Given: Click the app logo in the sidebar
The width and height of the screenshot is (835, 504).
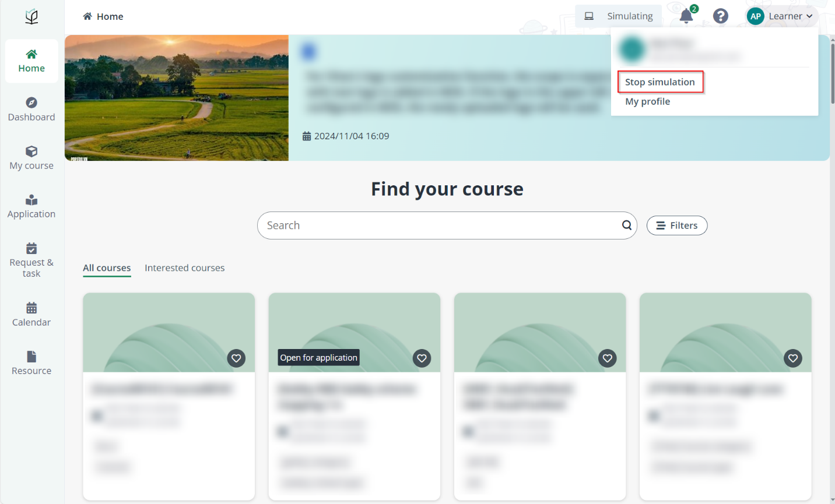Looking at the screenshot, I should coord(31,17).
